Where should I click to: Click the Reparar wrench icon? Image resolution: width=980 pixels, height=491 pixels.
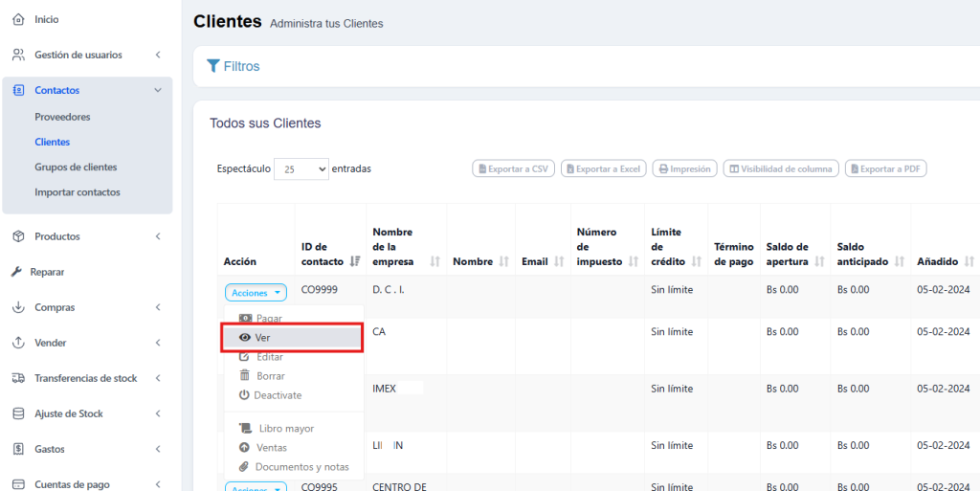(16, 272)
